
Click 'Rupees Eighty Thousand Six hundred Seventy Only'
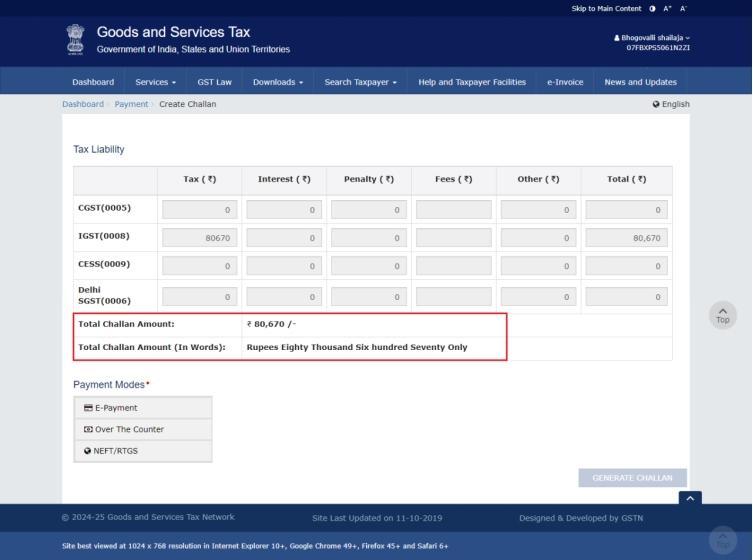pos(357,347)
